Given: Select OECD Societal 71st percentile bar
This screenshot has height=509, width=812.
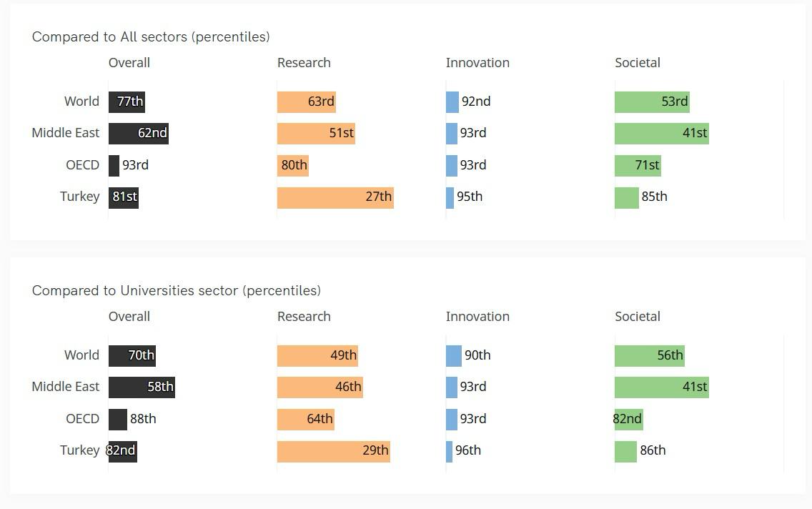Looking at the screenshot, I should (x=638, y=165).
